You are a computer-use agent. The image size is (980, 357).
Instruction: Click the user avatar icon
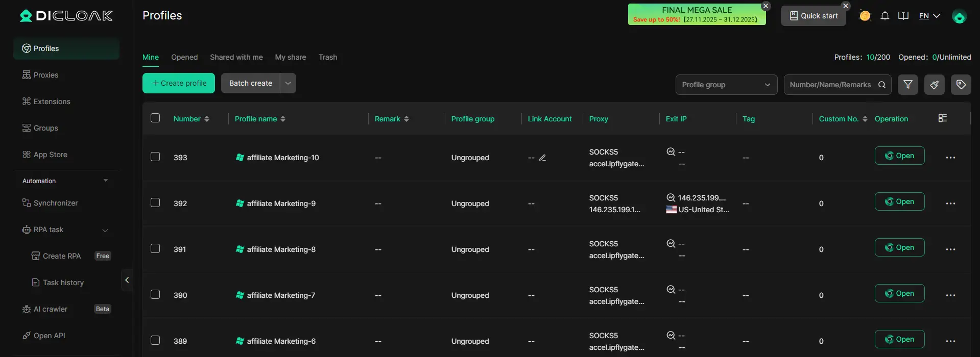click(959, 17)
